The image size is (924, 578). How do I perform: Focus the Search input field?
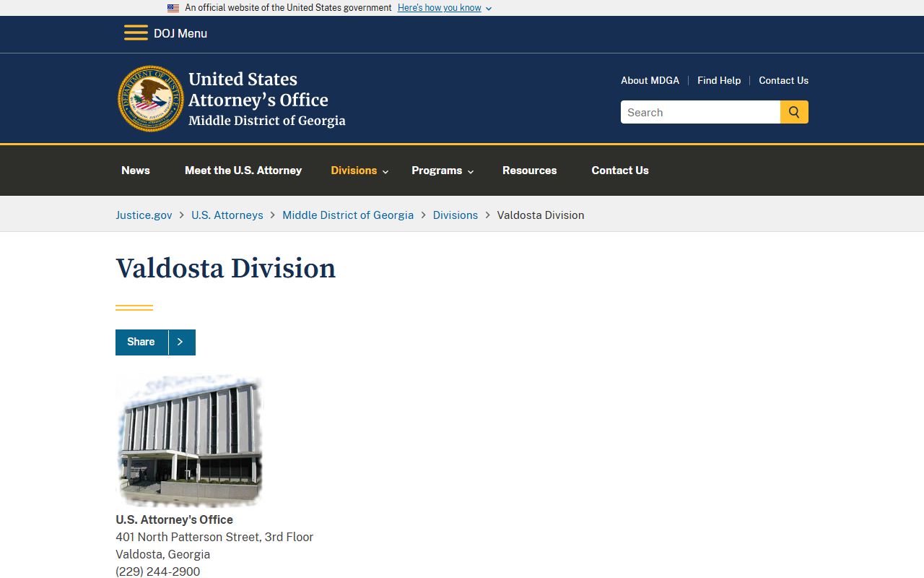pos(700,112)
